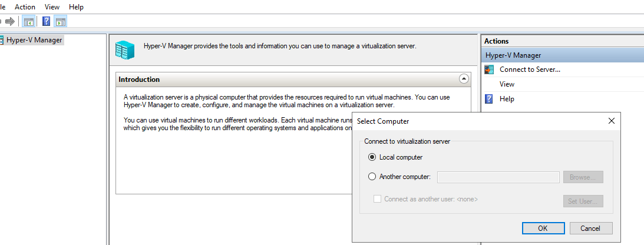This screenshot has height=245, width=644.
Task: Click the Connect to Server icon
Action: click(489, 69)
